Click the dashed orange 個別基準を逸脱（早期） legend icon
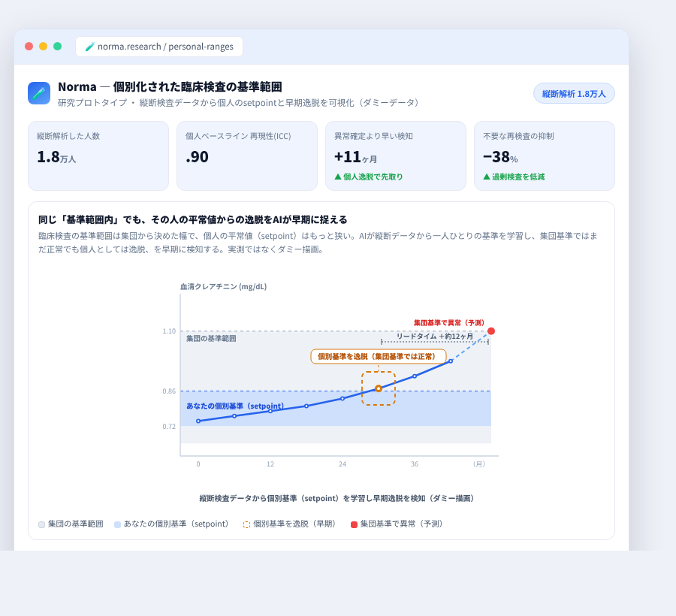676x616 pixels. [x=246, y=524]
